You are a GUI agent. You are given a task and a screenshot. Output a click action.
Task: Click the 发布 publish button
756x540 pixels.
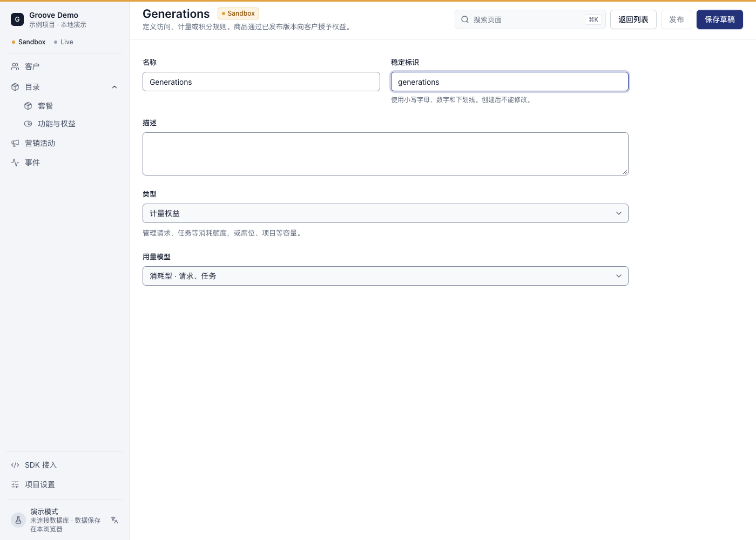(677, 19)
